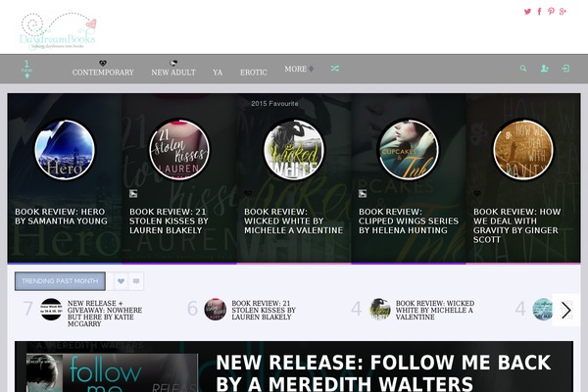588x392 pixels.
Task: Open the Twitter social icon
Action: (x=527, y=11)
